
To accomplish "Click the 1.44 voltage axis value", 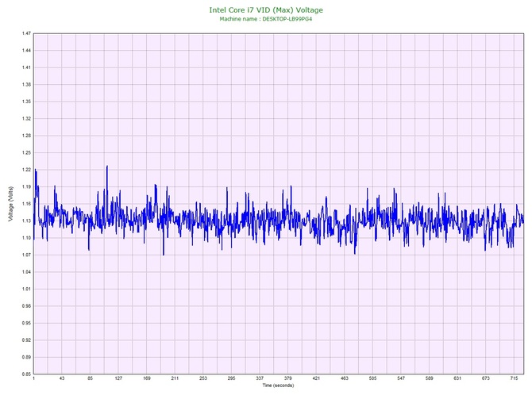I will [x=26, y=51].
